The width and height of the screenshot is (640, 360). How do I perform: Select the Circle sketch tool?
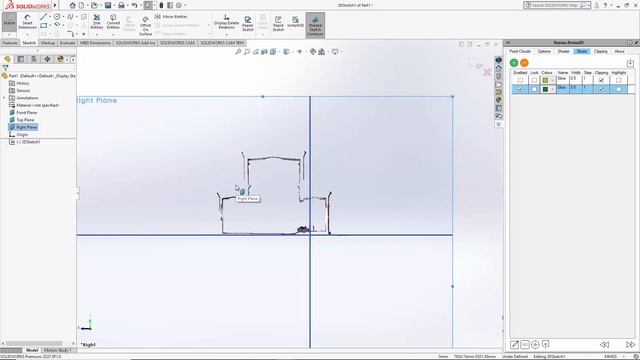[x=57, y=17]
